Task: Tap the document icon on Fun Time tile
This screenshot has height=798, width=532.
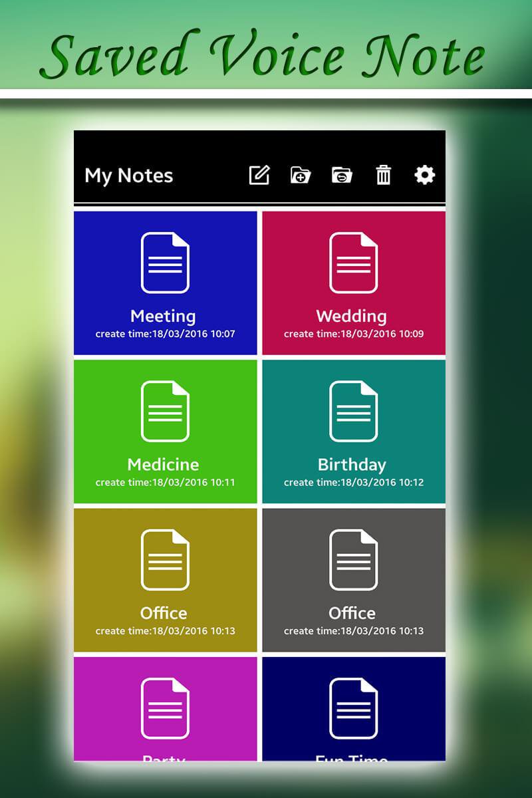Action: coord(354,707)
